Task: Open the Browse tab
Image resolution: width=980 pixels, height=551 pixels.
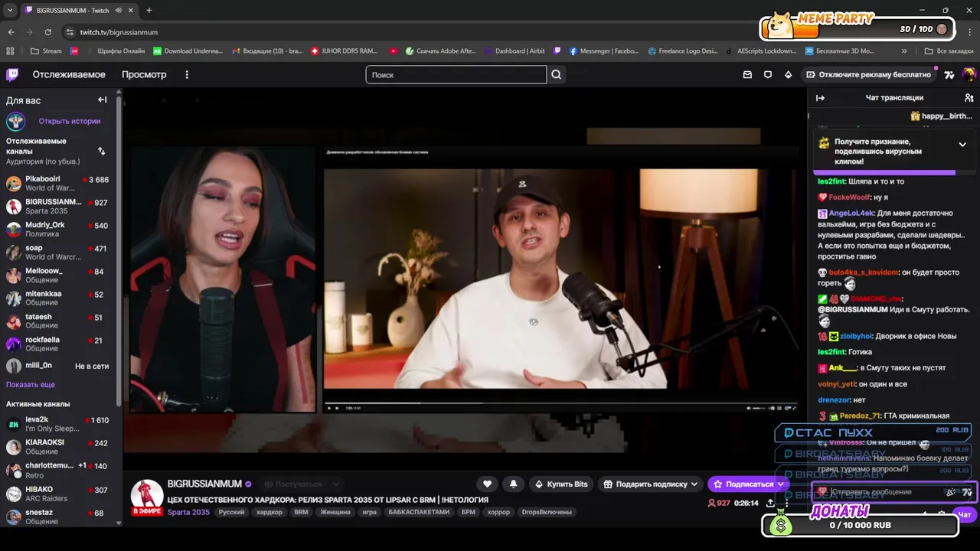Action: [x=144, y=74]
